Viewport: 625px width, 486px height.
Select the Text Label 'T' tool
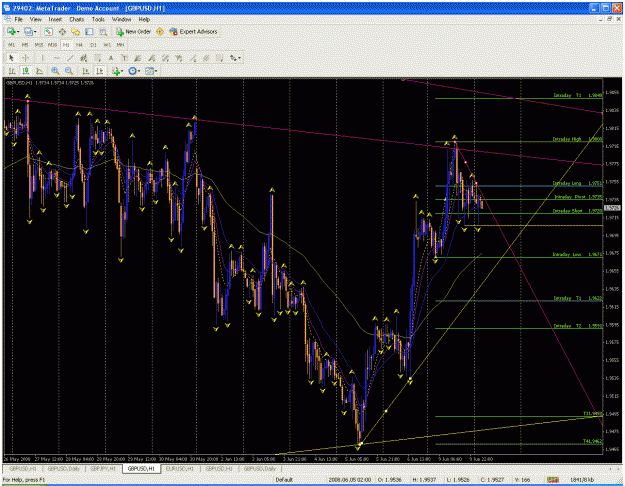(124, 58)
